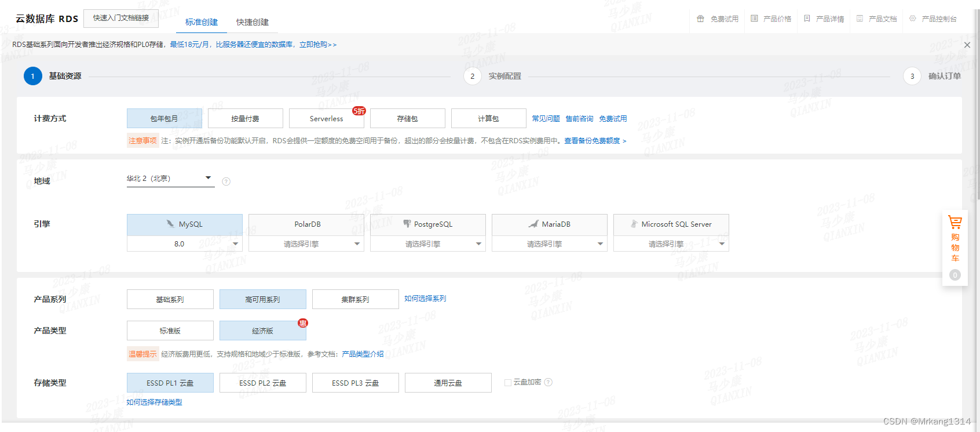Screen dimensions: 980x432
Task: Select ESSD PL3 云盘 storage type
Action: [356, 383]
